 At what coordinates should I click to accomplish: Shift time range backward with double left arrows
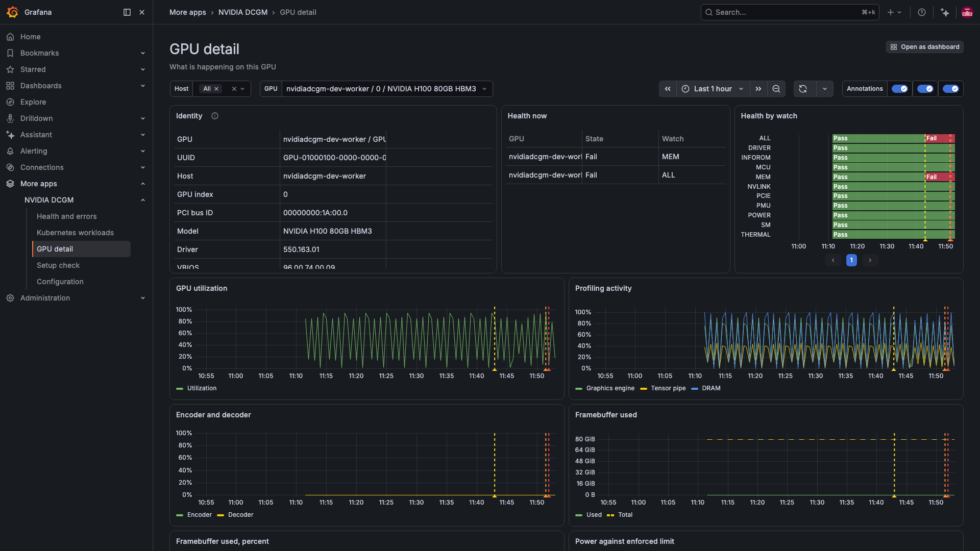pos(668,89)
